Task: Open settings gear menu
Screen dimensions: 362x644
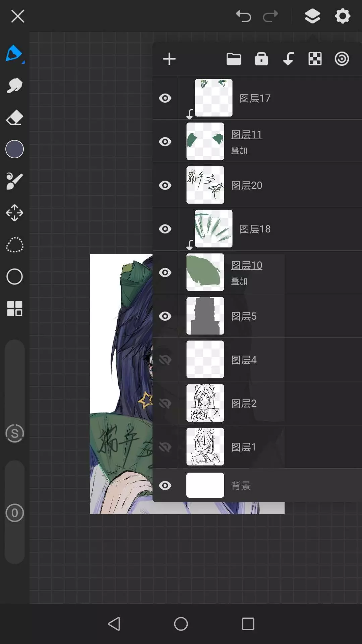Action: 343,16
